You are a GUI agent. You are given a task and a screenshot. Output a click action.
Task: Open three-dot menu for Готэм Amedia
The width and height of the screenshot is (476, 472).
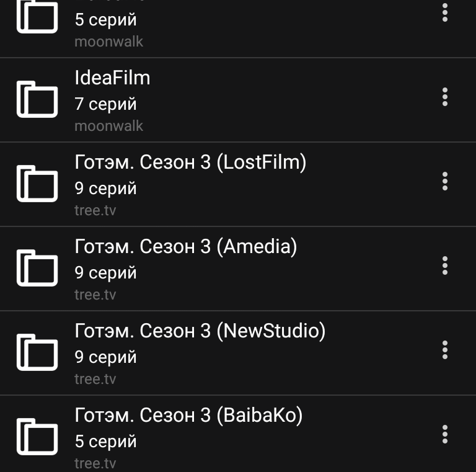[445, 265]
